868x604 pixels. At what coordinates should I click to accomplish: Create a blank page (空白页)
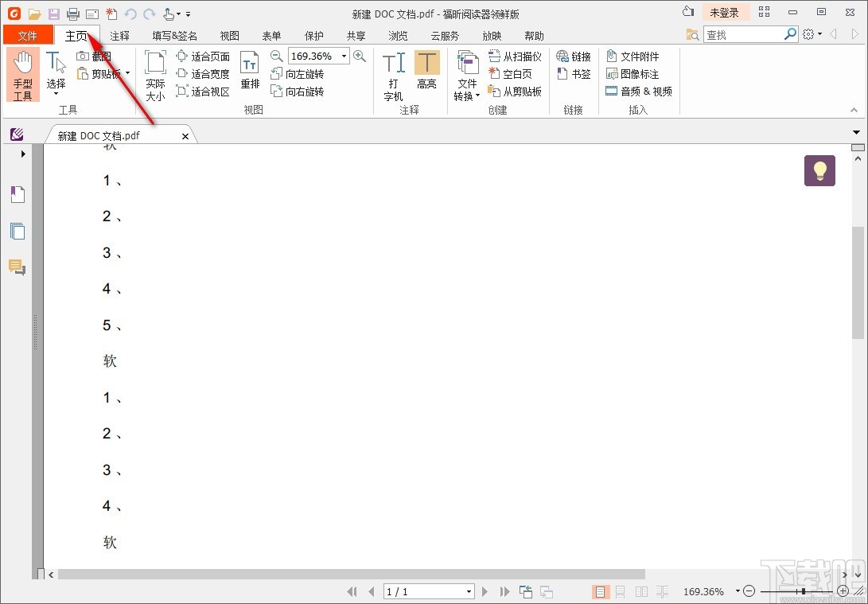click(515, 73)
